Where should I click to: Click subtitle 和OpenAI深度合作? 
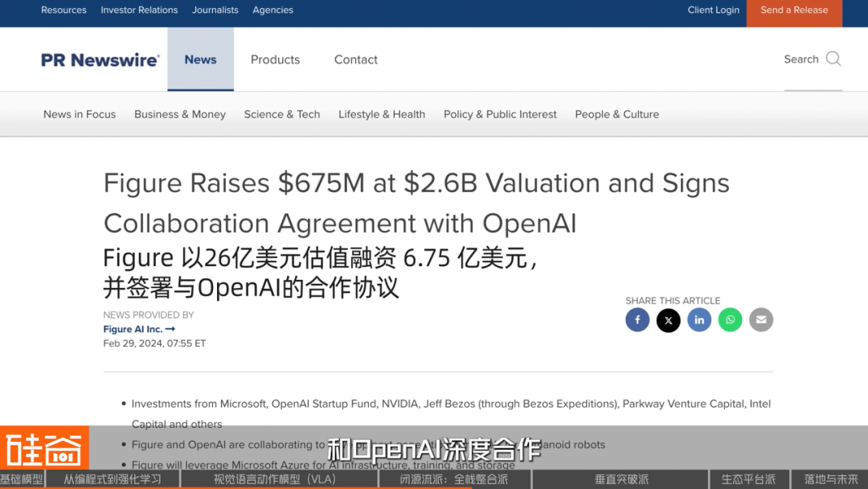[433, 449]
